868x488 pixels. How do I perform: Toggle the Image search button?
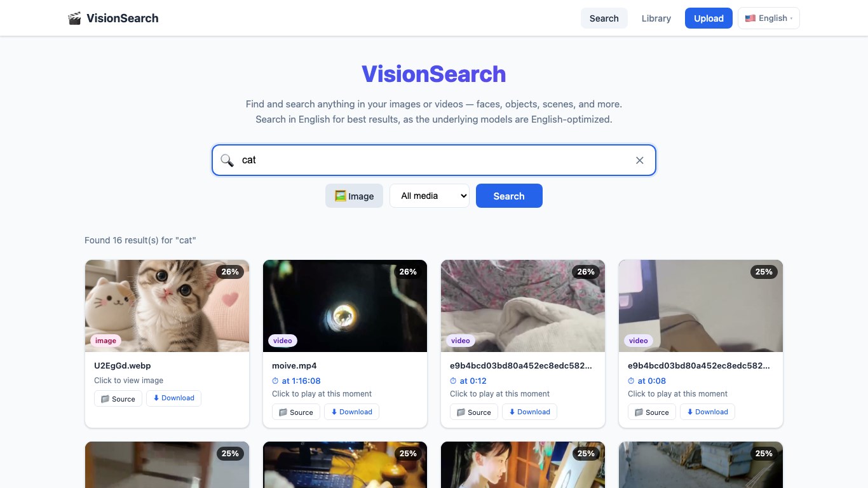(354, 196)
